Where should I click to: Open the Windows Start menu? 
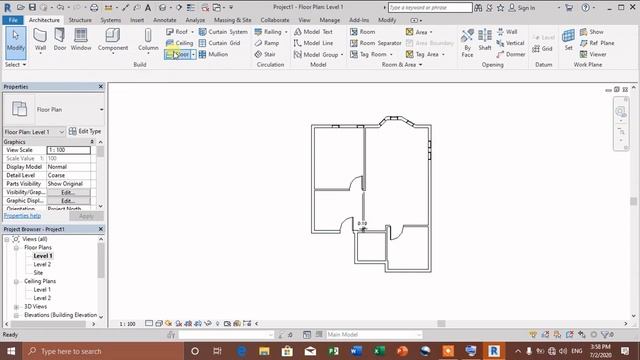pos(11,351)
